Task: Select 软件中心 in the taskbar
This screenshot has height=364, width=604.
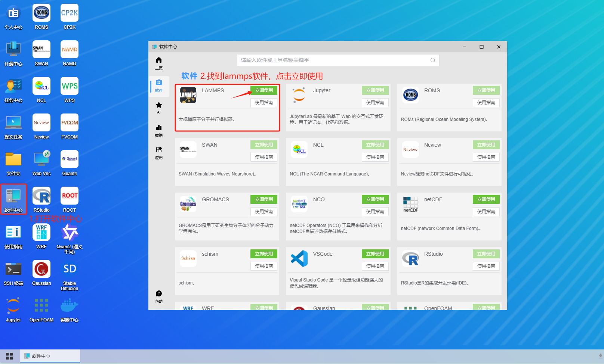Action: pos(50,356)
